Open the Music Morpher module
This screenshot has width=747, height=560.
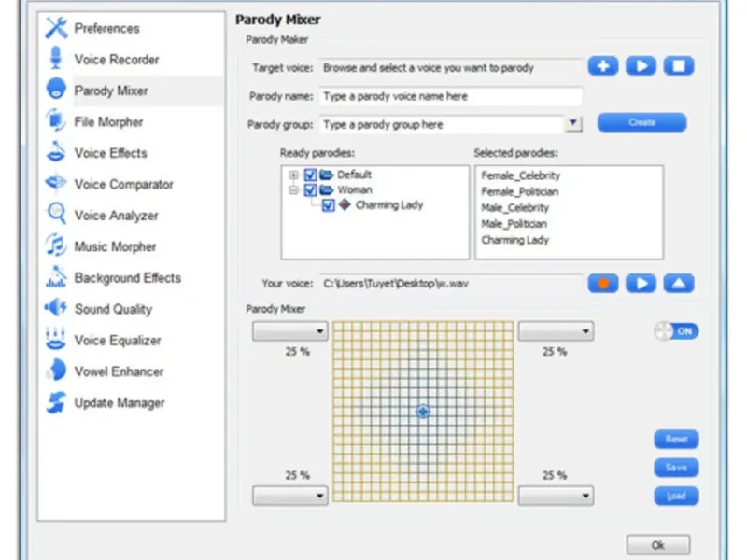tap(115, 247)
